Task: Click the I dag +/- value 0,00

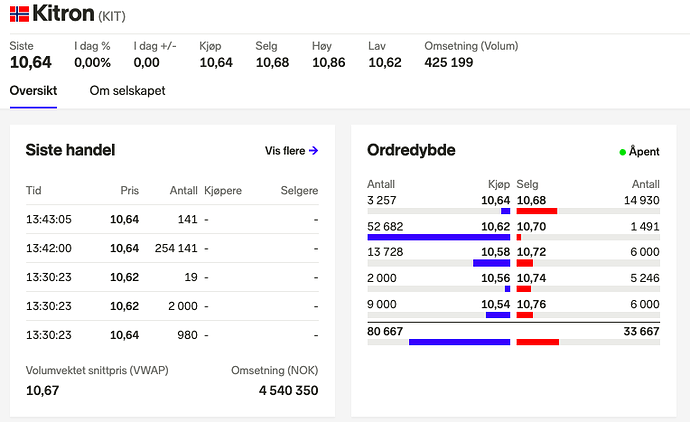Action: [147, 62]
